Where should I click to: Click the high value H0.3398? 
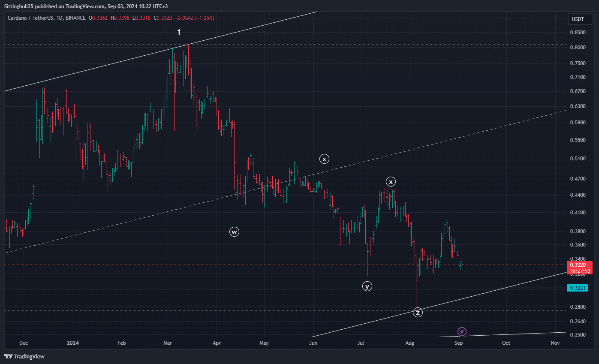(x=120, y=18)
